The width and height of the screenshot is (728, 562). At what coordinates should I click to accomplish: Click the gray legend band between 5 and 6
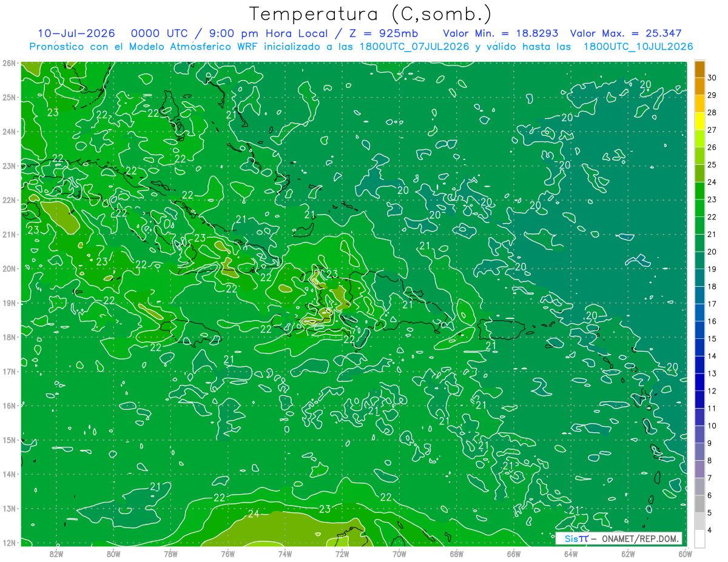click(699, 504)
